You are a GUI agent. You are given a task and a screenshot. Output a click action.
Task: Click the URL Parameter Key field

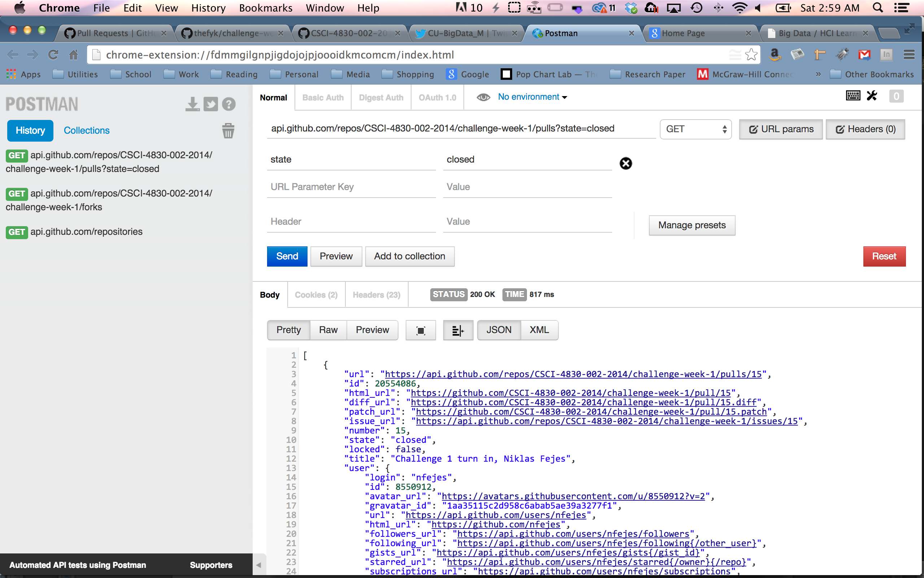[351, 187]
